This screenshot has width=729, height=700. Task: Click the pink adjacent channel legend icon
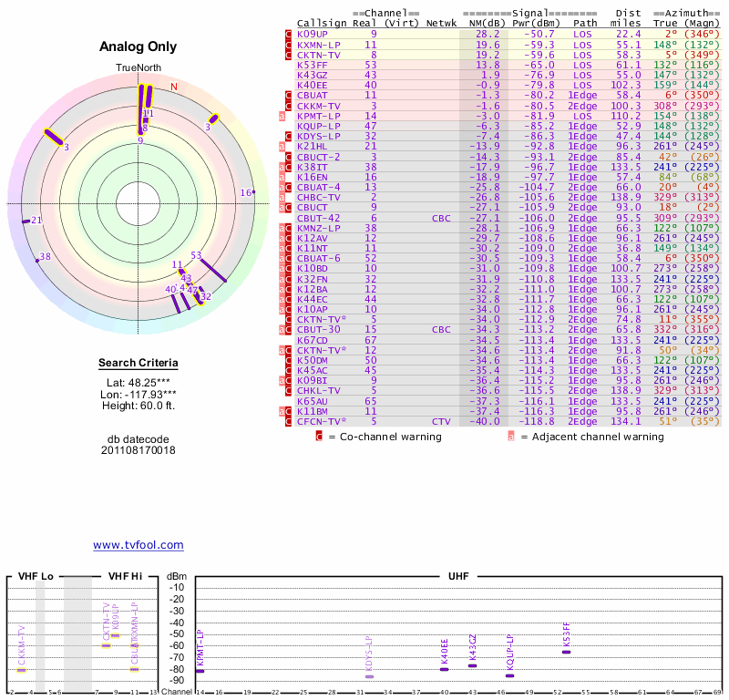click(x=510, y=437)
